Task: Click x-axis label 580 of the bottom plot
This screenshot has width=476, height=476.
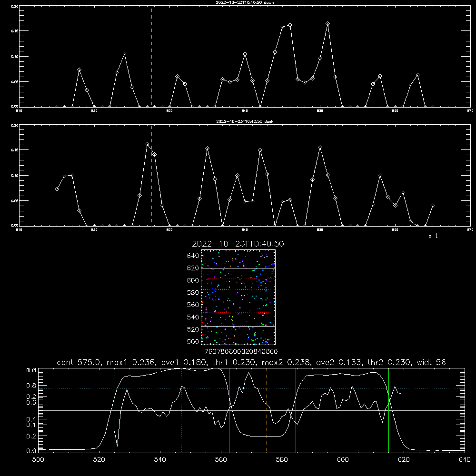Action: (282, 460)
